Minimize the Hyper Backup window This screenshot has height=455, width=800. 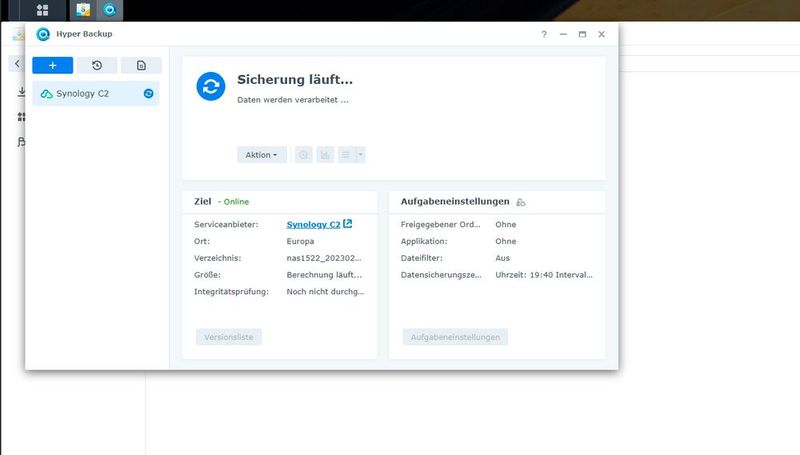(x=563, y=34)
